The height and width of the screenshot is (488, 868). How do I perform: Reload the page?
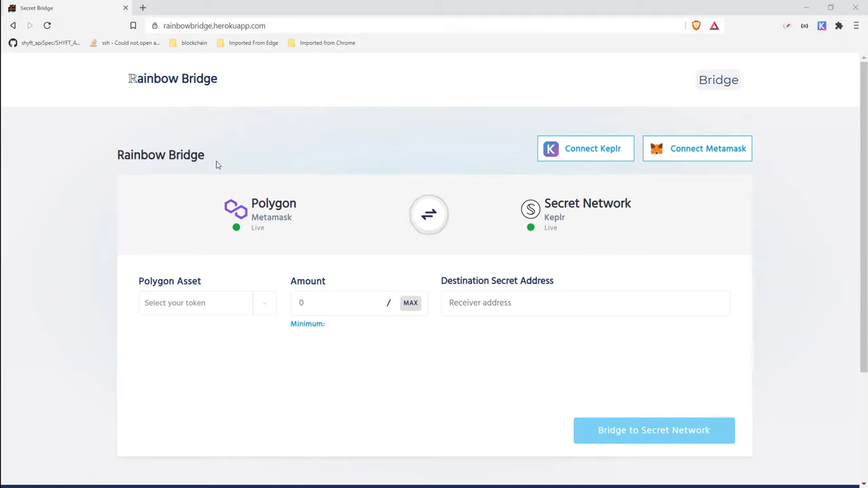point(47,26)
